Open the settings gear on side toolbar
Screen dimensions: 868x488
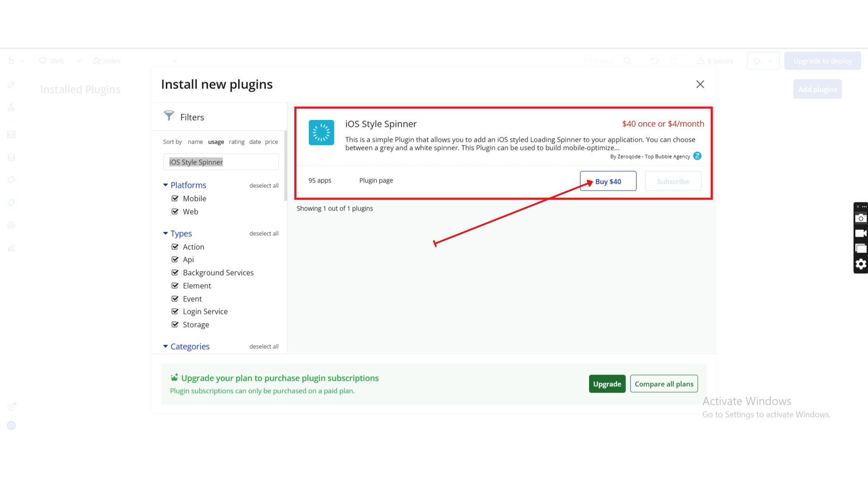(x=861, y=264)
